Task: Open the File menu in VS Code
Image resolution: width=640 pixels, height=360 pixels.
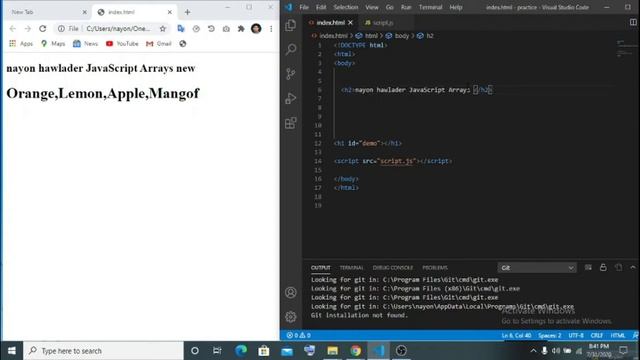Action: (x=304, y=7)
